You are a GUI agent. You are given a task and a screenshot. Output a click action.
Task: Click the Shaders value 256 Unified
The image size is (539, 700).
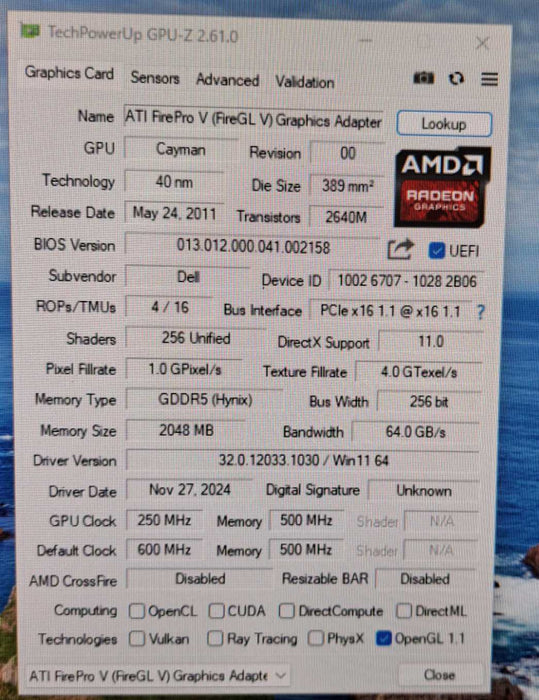click(x=196, y=338)
